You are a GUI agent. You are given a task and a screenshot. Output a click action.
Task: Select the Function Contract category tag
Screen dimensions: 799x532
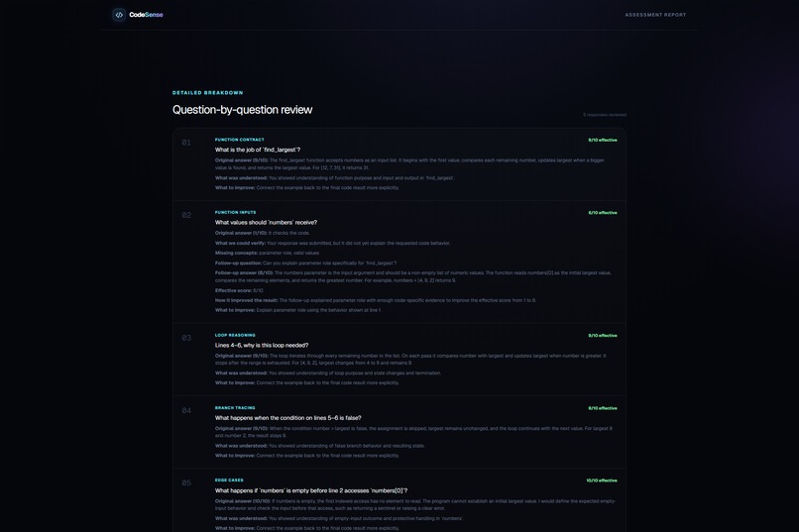click(x=240, y=140)
